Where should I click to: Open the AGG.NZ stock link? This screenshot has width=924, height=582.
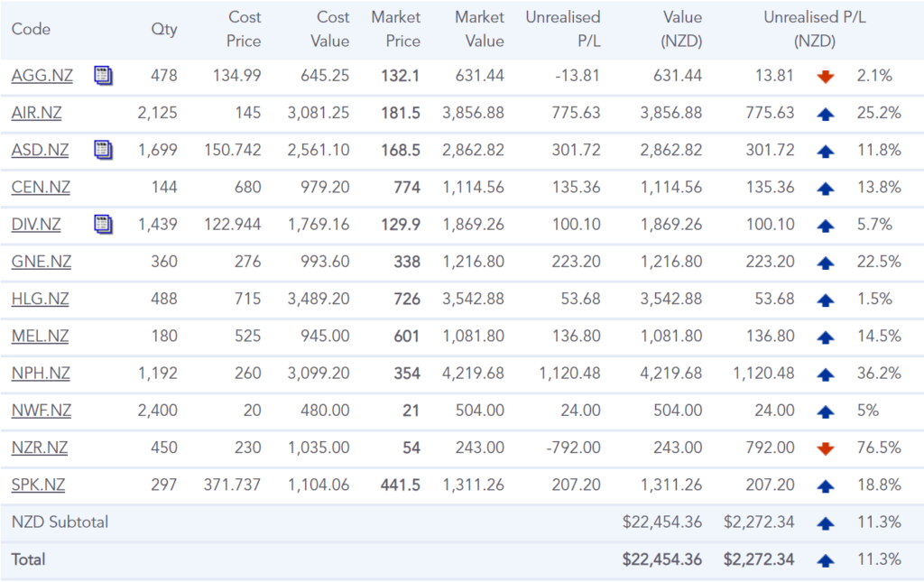pos(42,76)
